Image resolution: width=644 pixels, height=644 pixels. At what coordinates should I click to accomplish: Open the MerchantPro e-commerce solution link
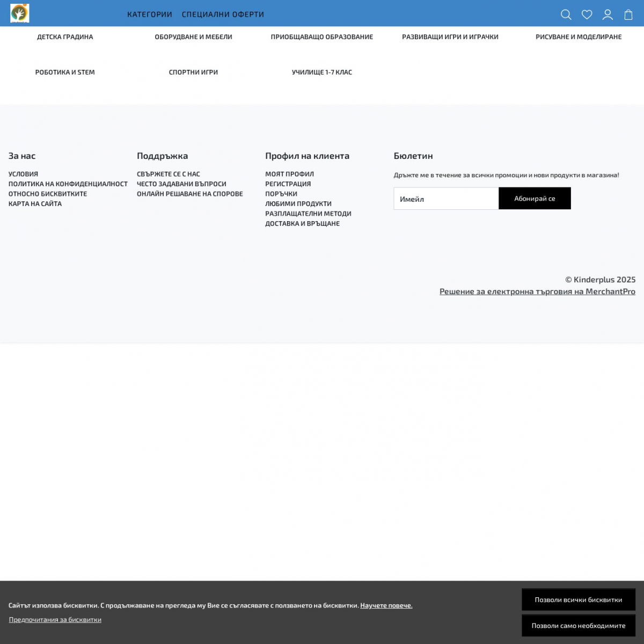pos(537,291)
